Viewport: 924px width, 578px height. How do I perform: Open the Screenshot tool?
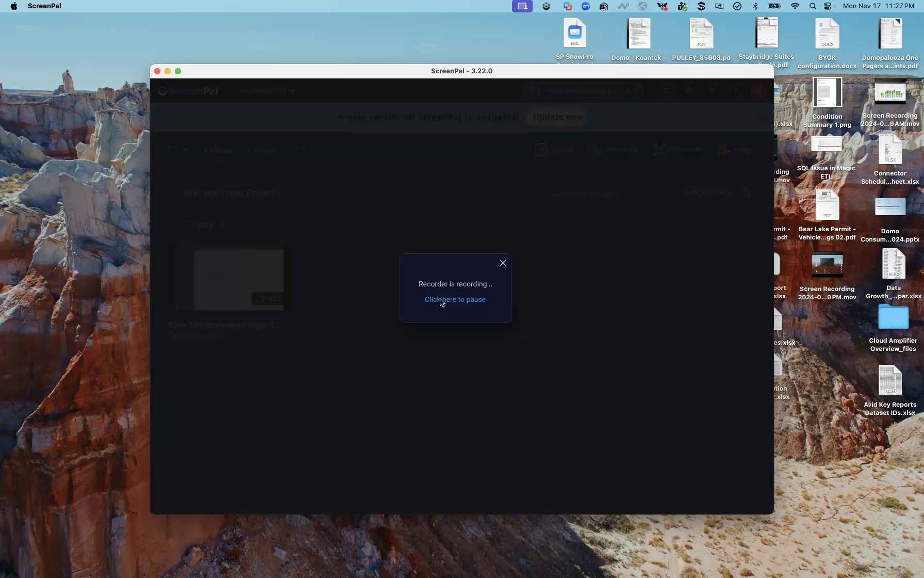click(x=677, y=150)
